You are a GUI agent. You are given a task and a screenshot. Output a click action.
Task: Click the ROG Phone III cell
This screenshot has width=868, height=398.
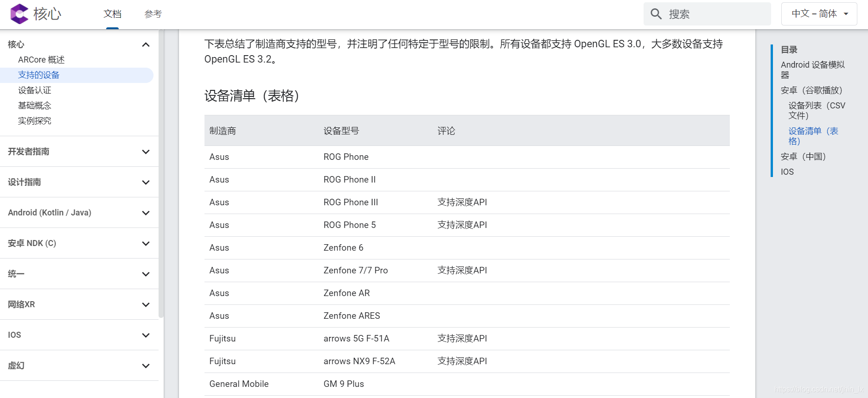click(351, 202)
